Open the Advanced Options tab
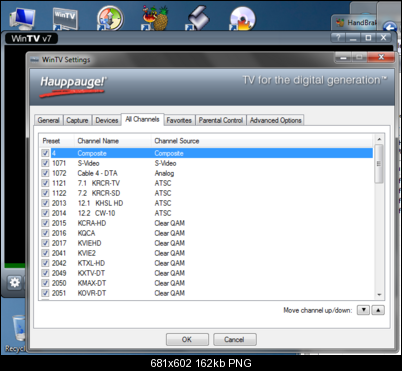The width and height of the screenshot is (402, 371). tap(275, 120)
